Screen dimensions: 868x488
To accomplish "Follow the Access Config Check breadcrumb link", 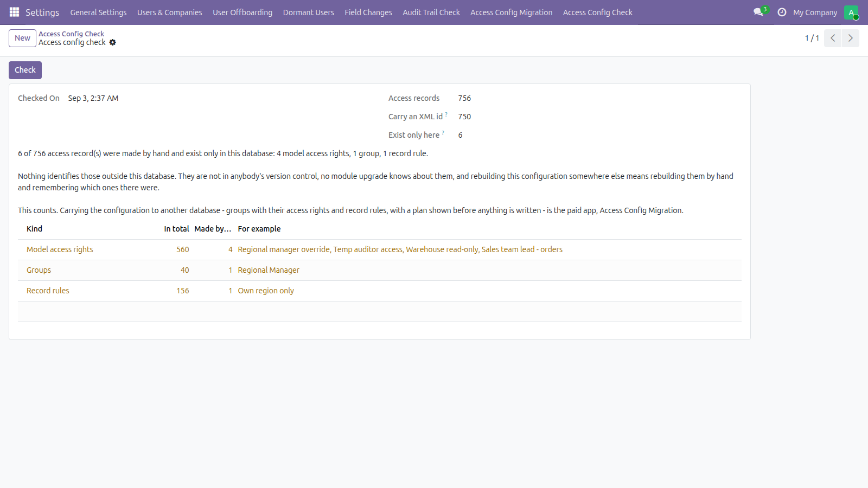I will (71, 34).
